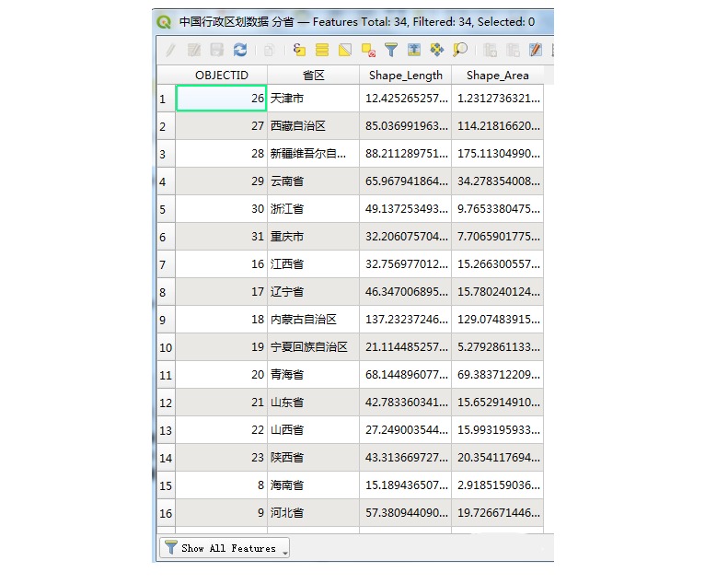Select row header number 8
Viewport: 728px width, 584px height.
[x=166, y=292]
